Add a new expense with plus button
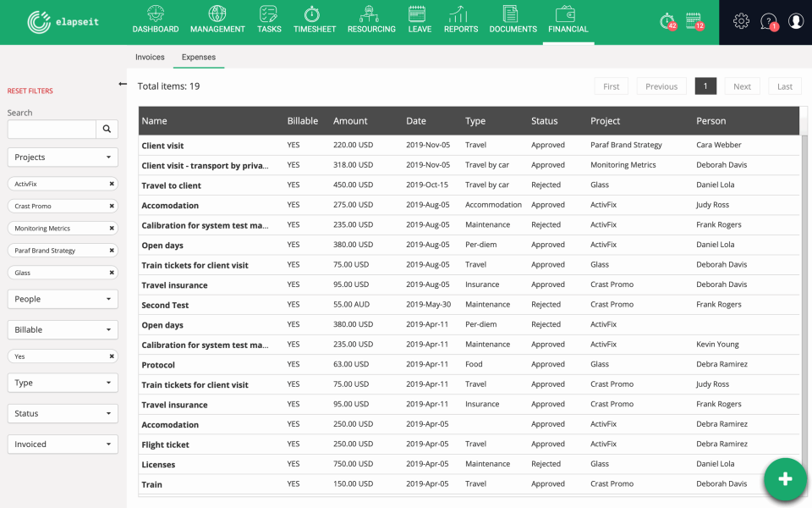The height and width of the screenshot is (508, 812). (x=785, y=479)
